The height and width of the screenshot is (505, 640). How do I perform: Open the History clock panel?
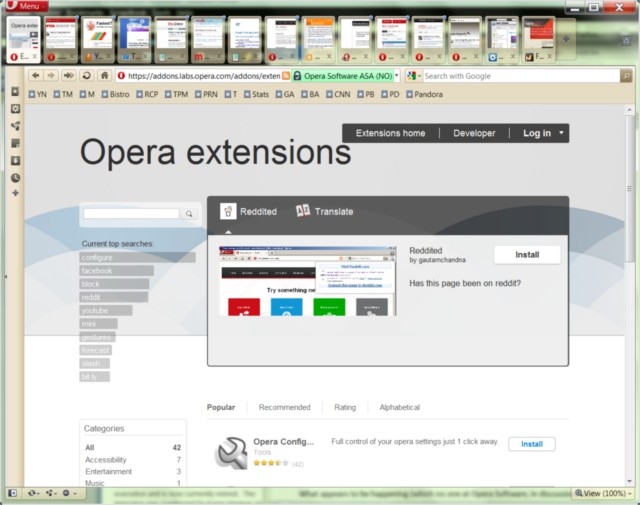[x=15, y=178]
